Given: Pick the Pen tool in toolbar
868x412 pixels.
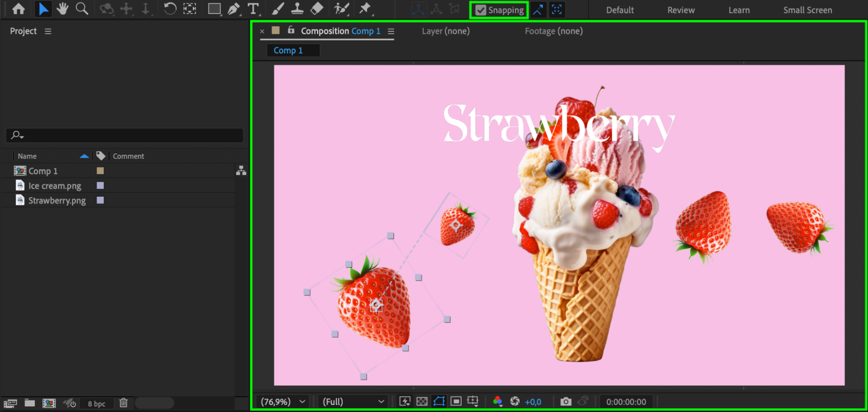Looking at the screenshot, I should pyautogui.click(x=234, y=9).
